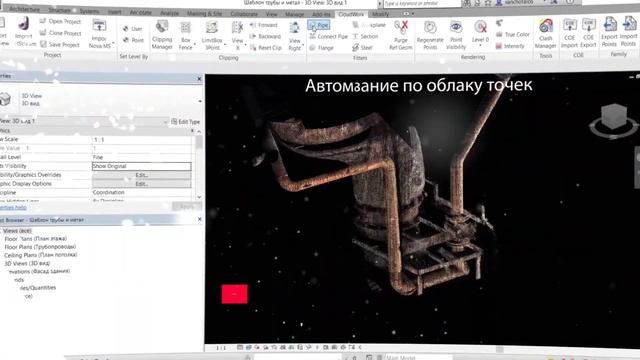Switch to the Insert ribbon tab
This screenshot has height=360, width=640.
[x=115, y=12]
